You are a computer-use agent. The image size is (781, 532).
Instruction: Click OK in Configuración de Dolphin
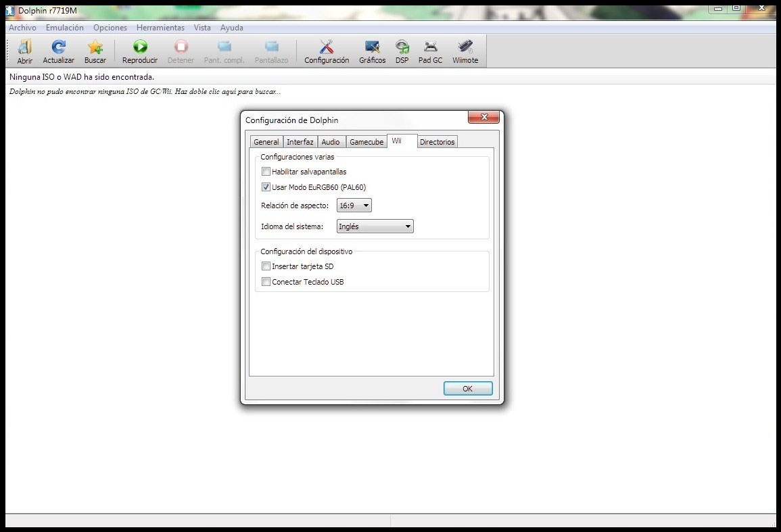point(468,389)
